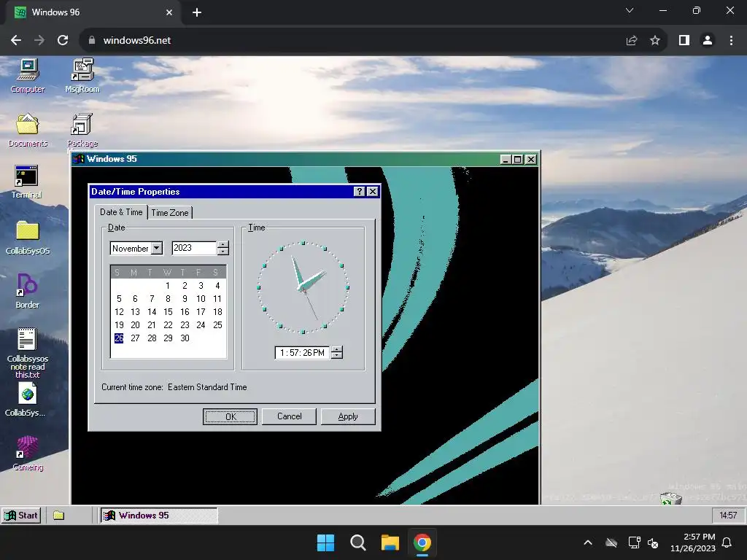747x560 pixels.
Task: Select day 30 in the calendar
Action: tap(185, 338)
